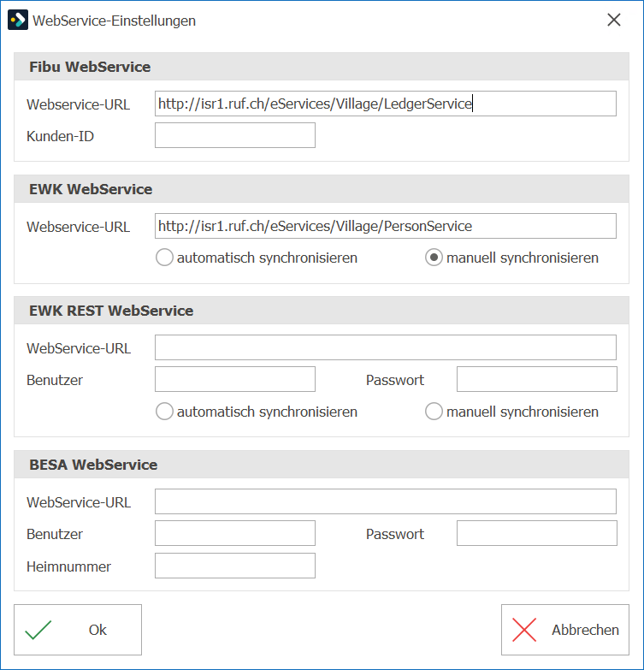Click the Kunden-ID label
The width and height of the screenshot is (644, 670).
click(x=60, y=136)
